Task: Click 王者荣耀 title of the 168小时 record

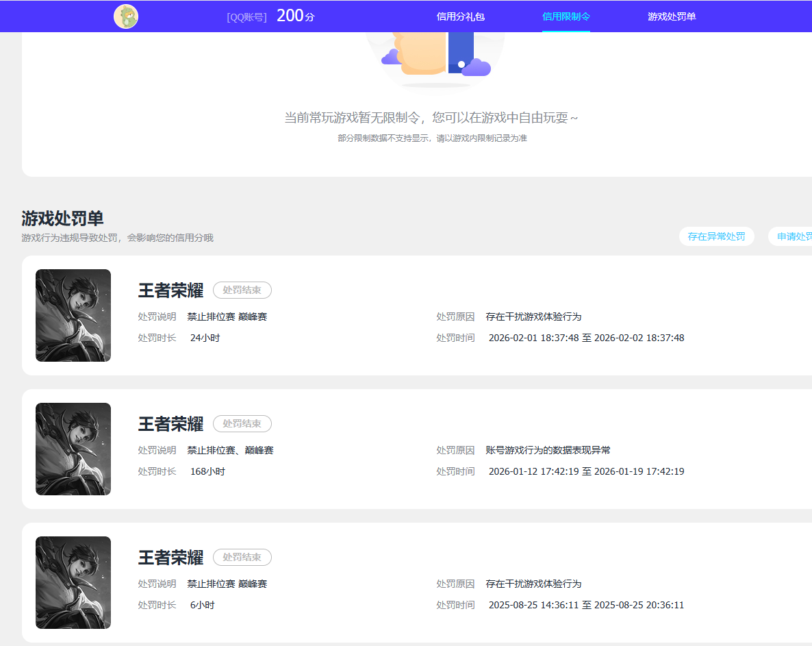Action: tap(171, 424)
